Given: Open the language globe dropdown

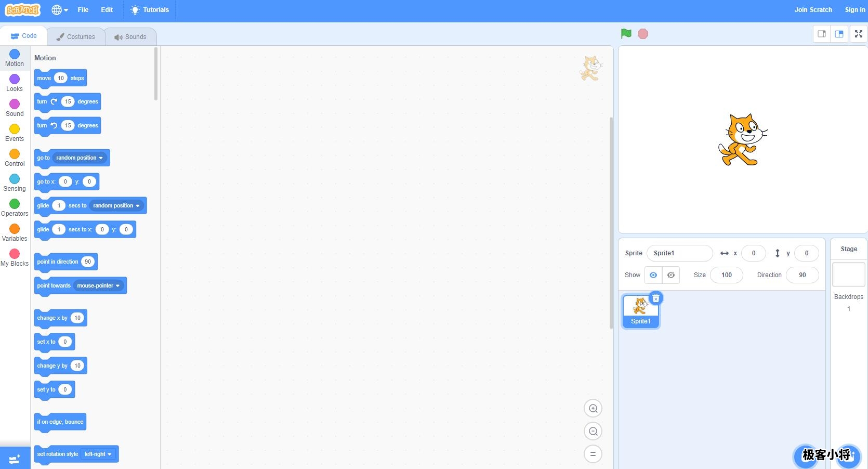Looking at the screenshot, I should [60, 10].
